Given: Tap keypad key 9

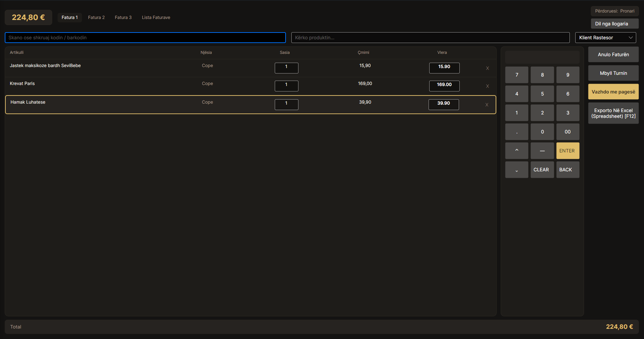Looking at the screenshot, I should coord(568,75).
